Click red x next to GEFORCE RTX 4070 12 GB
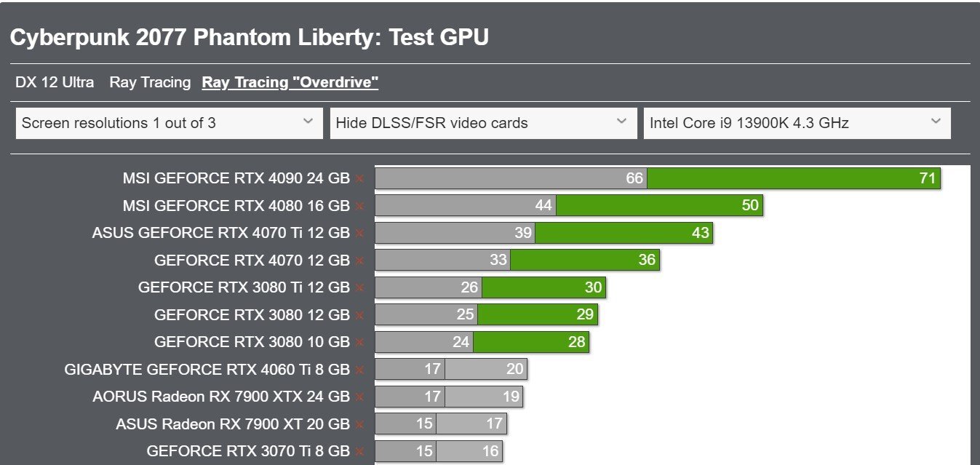980x465 pixels. pyautogui.click(x=359, y=261)
